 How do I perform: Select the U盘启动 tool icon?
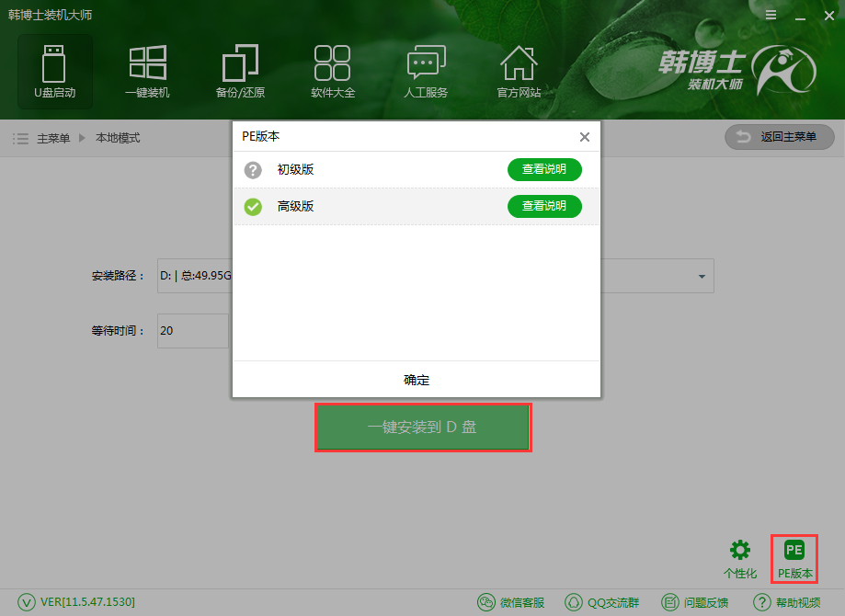pos(54,71)
